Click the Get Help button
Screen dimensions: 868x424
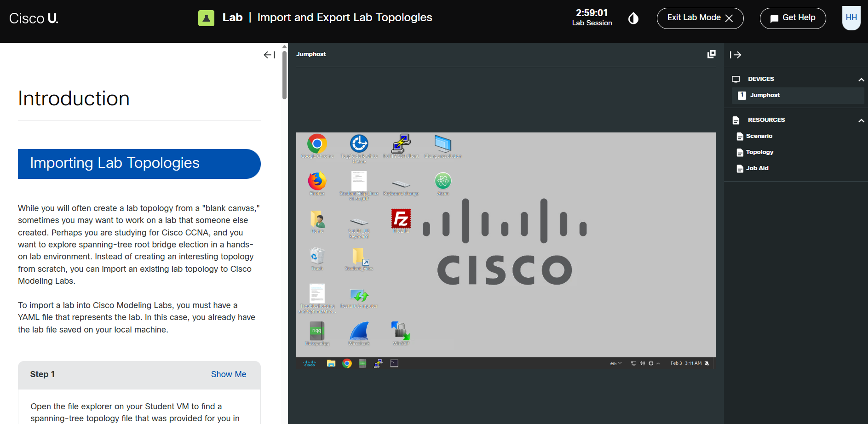click(x=793, y=18)
